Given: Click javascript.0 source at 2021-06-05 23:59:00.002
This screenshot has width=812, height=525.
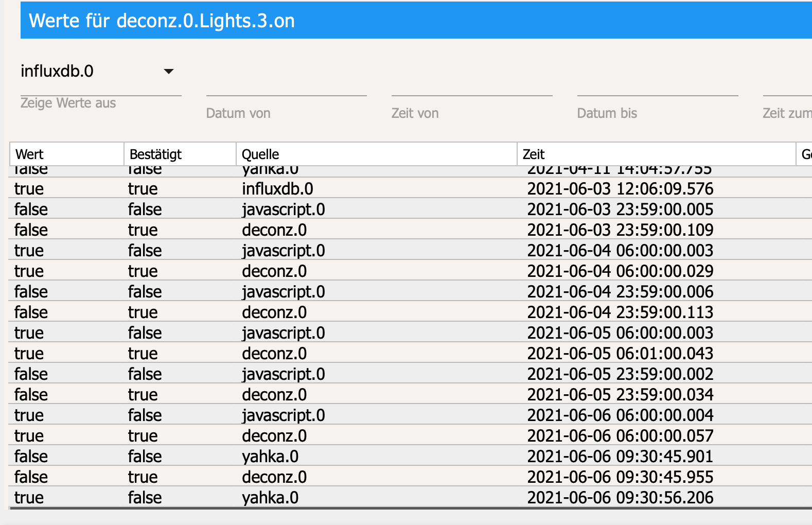Looking at the screenshot, I should point(284,374).
